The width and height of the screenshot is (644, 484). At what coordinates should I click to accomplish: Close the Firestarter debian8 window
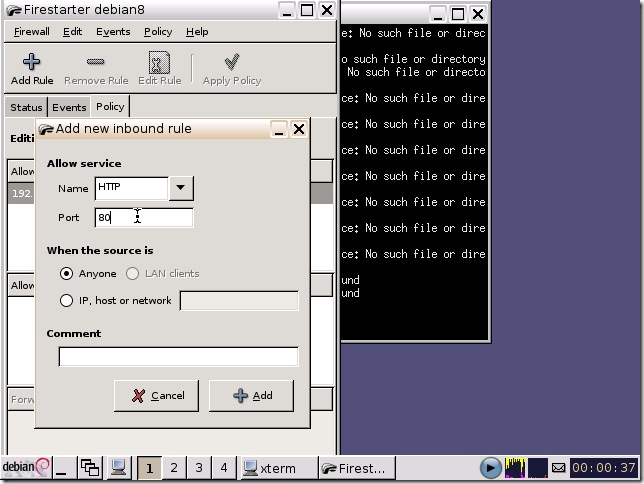tap(327, 10)
